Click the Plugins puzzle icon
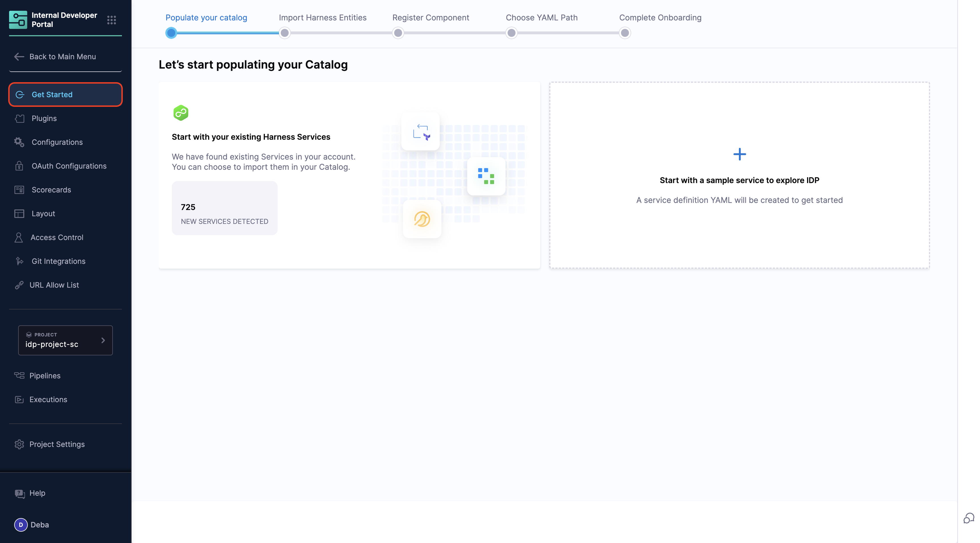Image resolution: width=980 pixels, height=543 pixels. (19, 119)
